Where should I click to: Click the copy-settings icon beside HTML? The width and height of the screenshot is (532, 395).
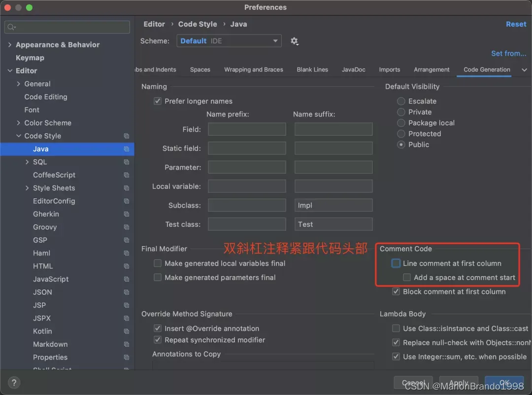127,266
